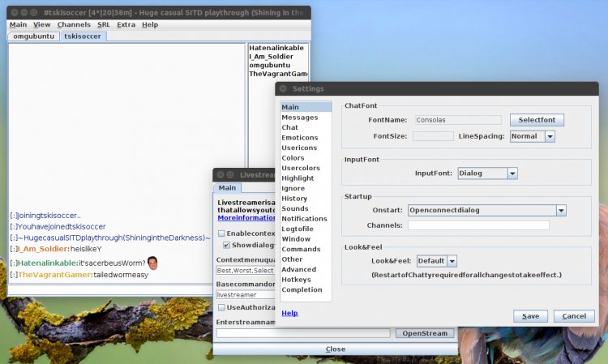Open the Channels menu
This screenshot has width=608, height=364.
tap(74, 25)
